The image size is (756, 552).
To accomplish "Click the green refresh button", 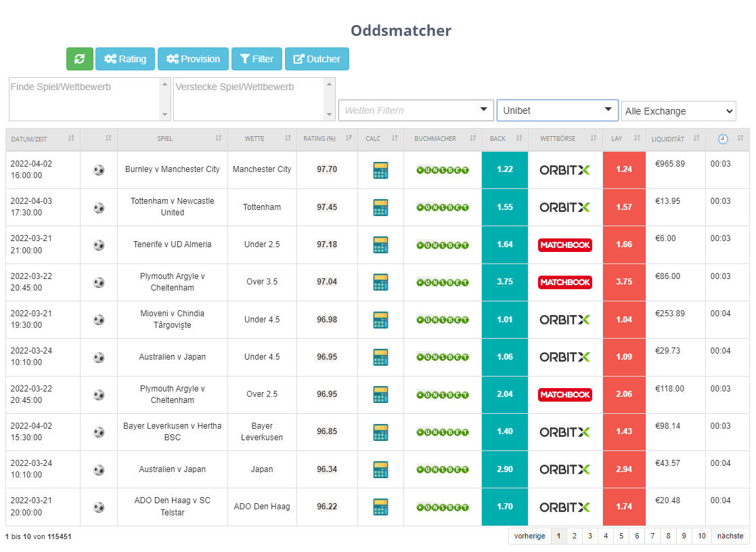I will pyautogui.click(x=80, y=59).
